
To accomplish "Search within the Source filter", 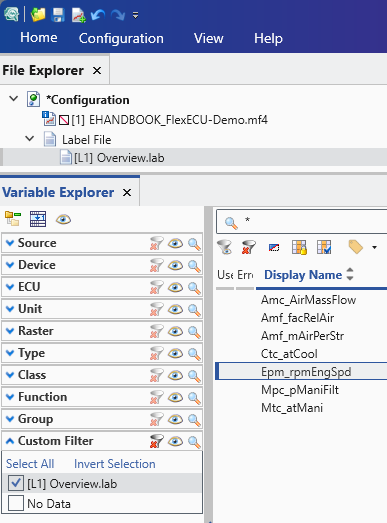I will [194, 244].
